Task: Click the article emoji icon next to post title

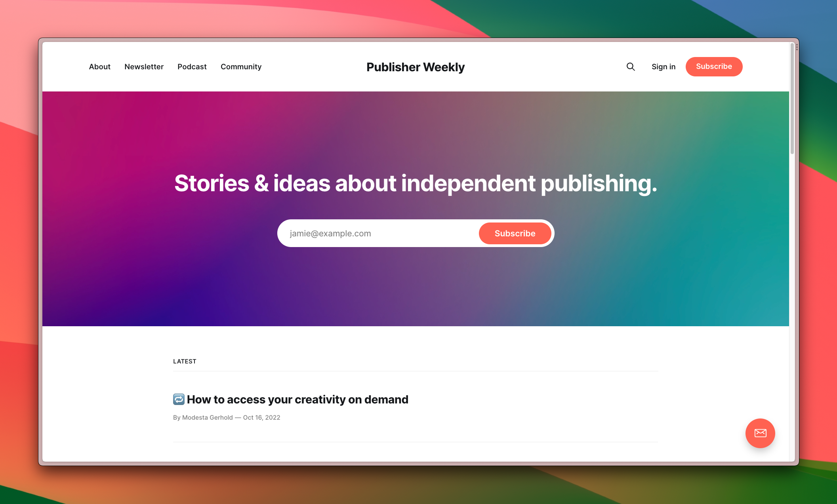Action: tap(178, 398)
